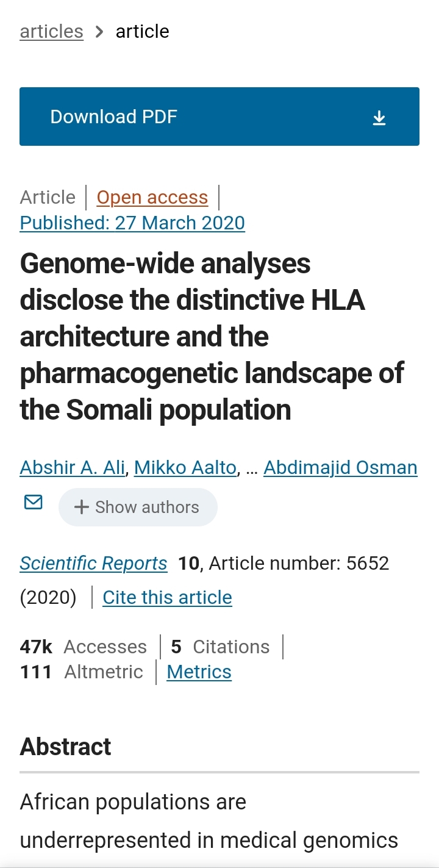Screen dimensions: 439x868
Task: Expand the Show authors list
Action: [x=138, y=507]
